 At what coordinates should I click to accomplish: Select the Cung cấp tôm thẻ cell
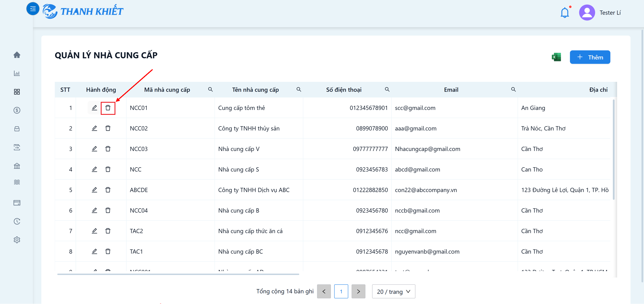[259, 108]
